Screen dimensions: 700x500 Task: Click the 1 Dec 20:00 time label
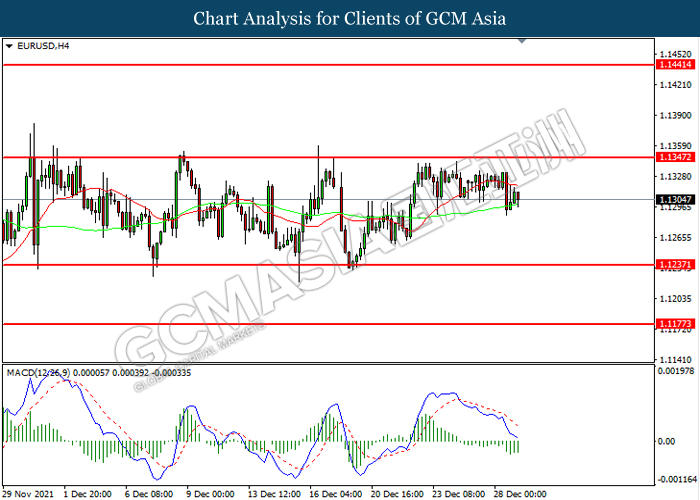click(88, 494)
